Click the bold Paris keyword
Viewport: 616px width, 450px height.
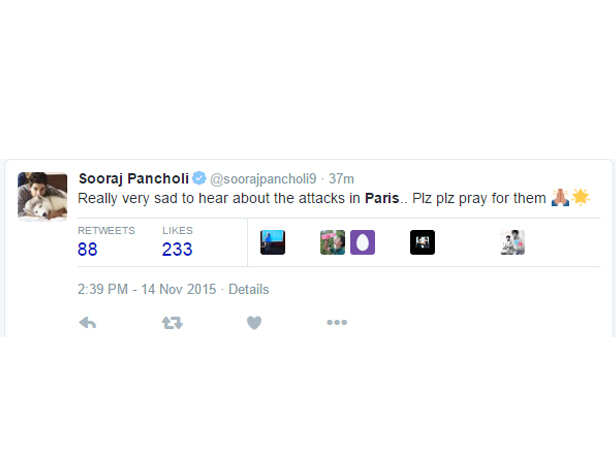382,198
